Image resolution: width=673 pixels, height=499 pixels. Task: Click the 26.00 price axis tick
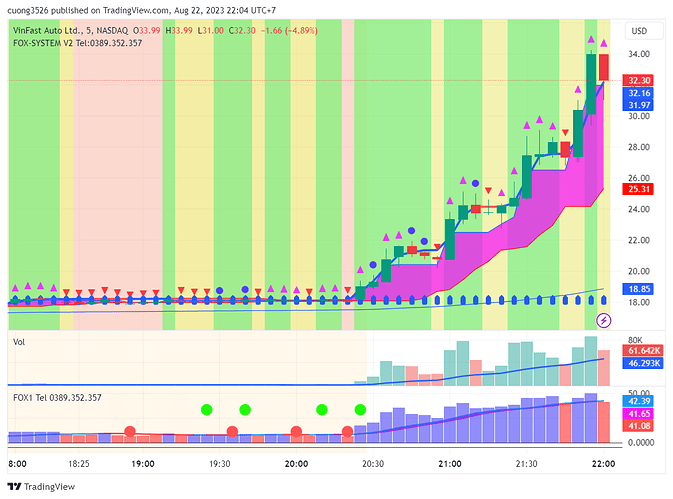(x=639, y=178)
